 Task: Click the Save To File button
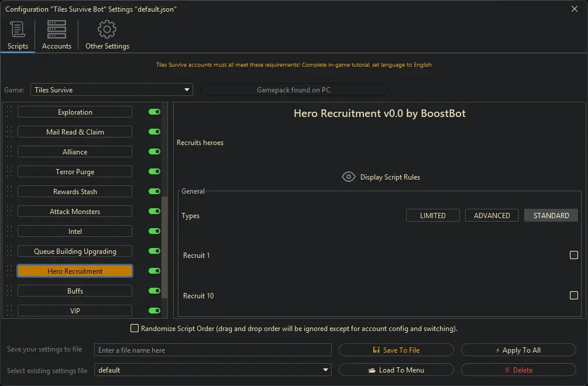[396, 350]
